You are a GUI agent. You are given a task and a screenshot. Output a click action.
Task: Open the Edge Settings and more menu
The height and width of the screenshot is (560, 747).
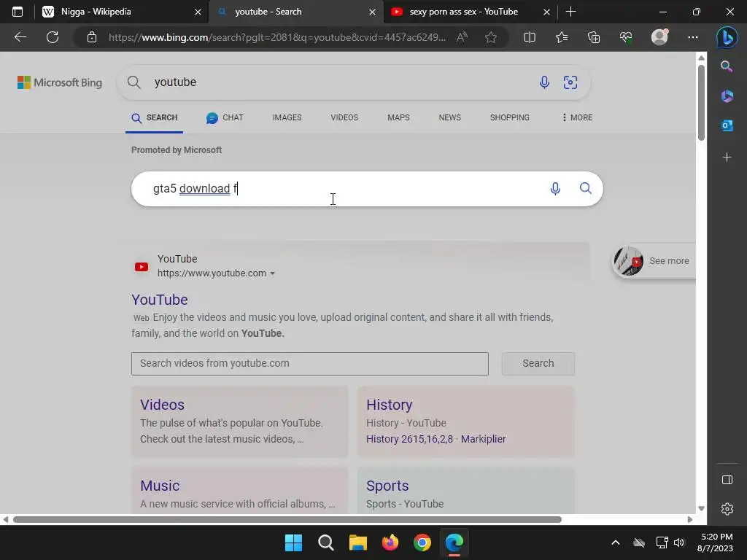pyautogui.click(x=693, y=37)
